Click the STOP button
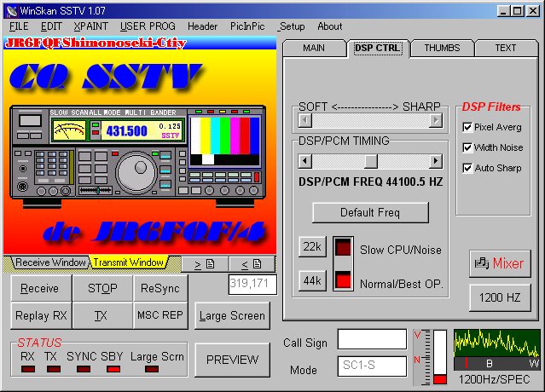Image resolution: width=545 pixels, height=392 pixels. click(x=102, y=288)
